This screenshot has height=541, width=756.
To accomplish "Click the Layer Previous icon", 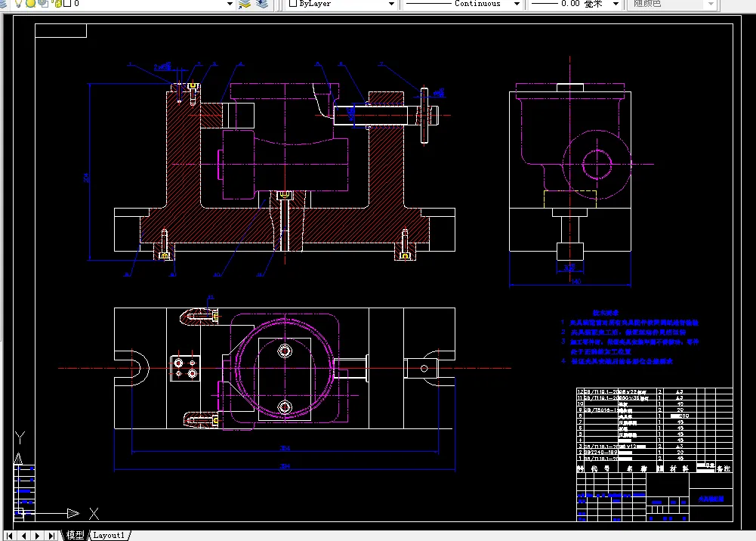I will pos(262,3).
